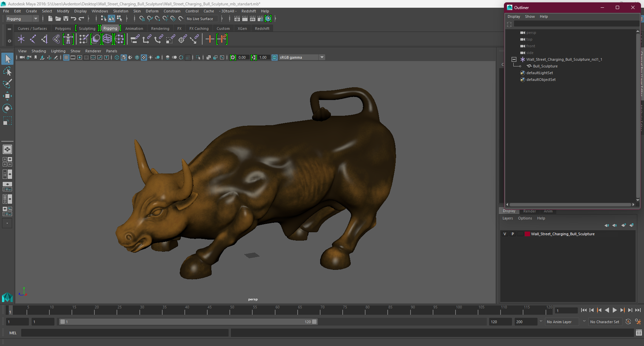Viewport: 644px width, 346px height.
Task: Open the Script Editor icon
Action: point(639,333)
